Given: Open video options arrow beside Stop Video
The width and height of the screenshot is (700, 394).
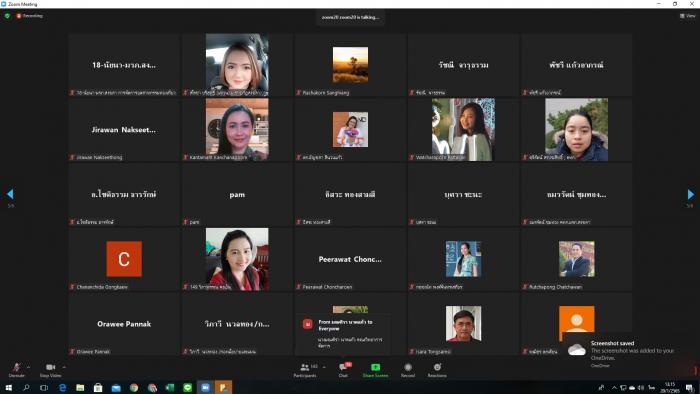Looking at the screenshot, I should point(64,367).
